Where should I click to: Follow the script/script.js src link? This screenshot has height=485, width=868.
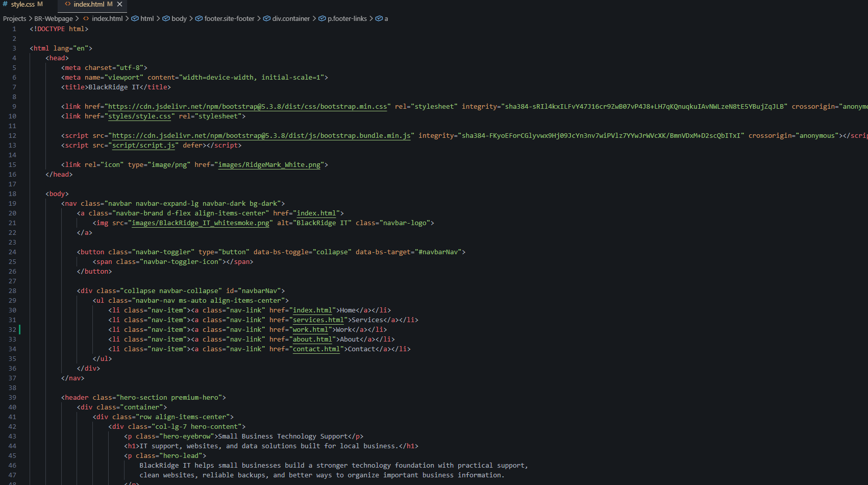pos(143,145)
